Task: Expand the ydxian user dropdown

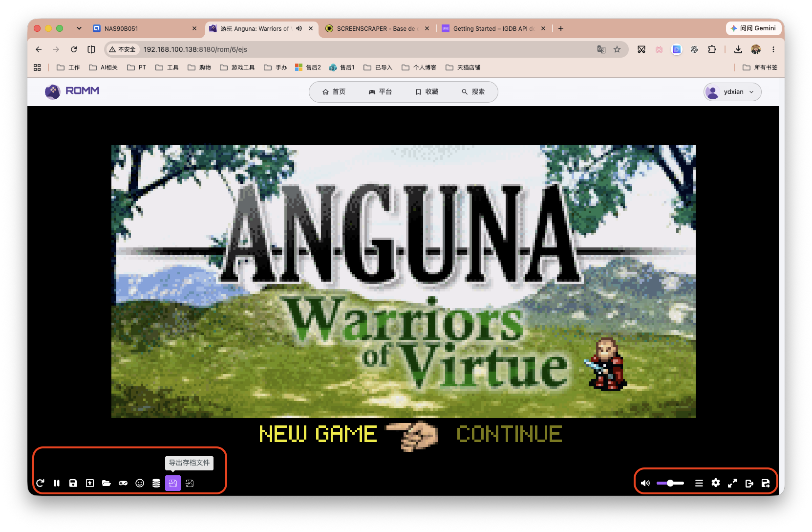Action: (x=732, y=92)
